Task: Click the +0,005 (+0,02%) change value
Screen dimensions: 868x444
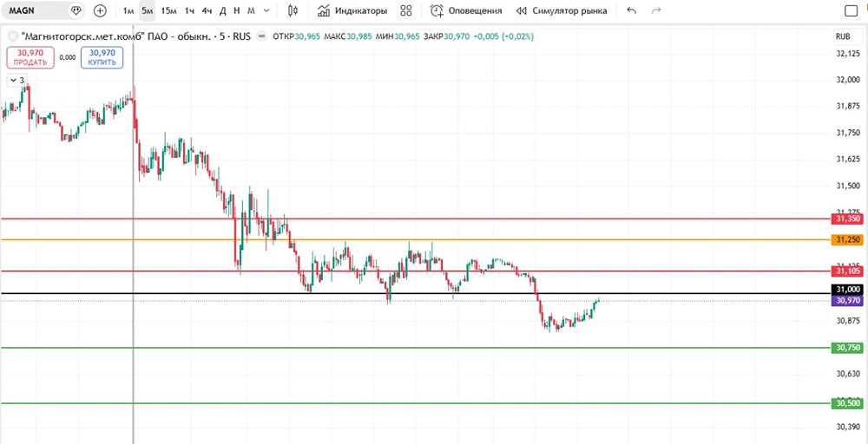Action: click(x=503, y=36)
